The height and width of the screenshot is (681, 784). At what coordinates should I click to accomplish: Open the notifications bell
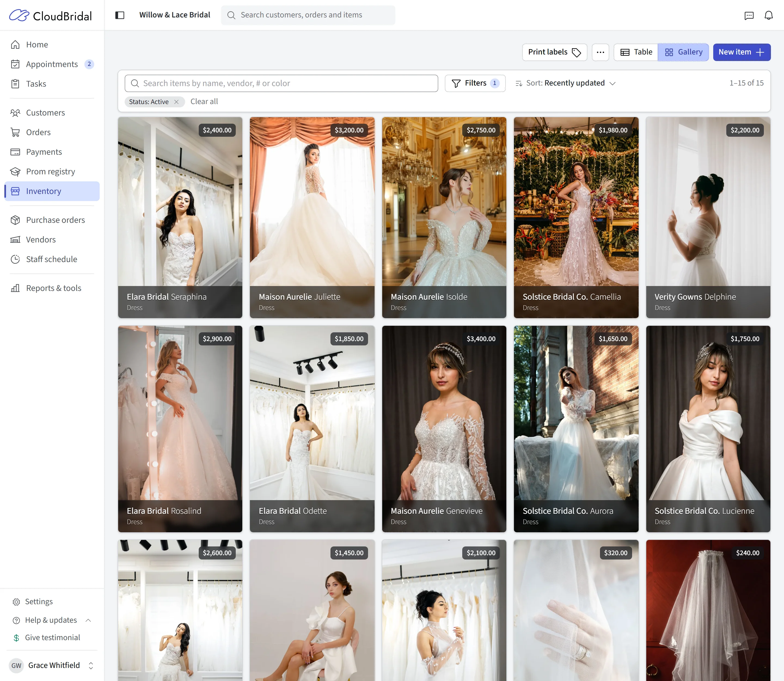[x=768, y=15]
